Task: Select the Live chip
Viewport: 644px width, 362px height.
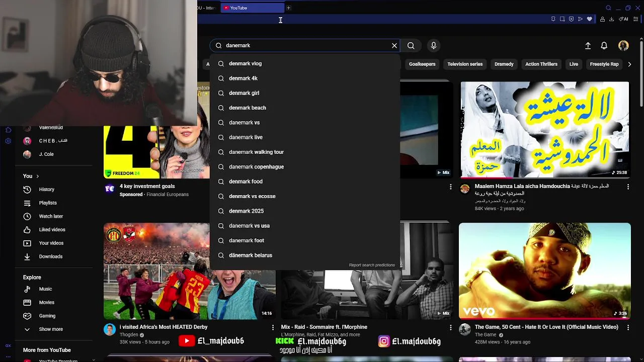Action: point(574,64)
